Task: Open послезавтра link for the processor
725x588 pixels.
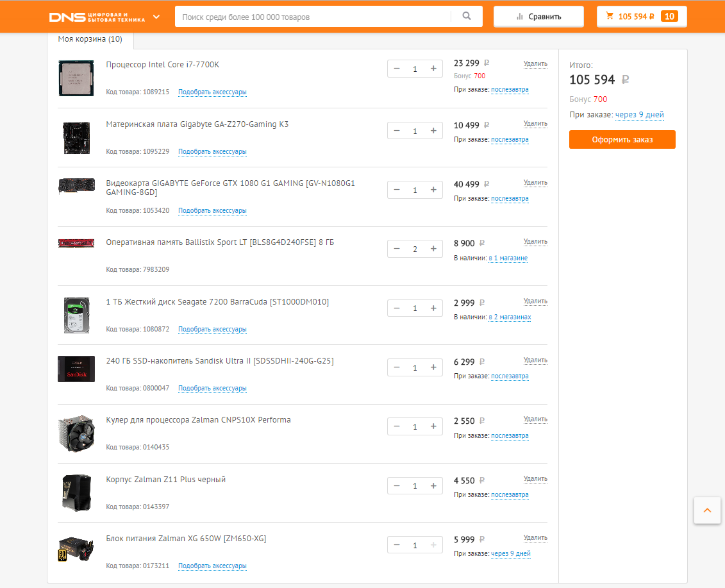Action: click(510, 90)
